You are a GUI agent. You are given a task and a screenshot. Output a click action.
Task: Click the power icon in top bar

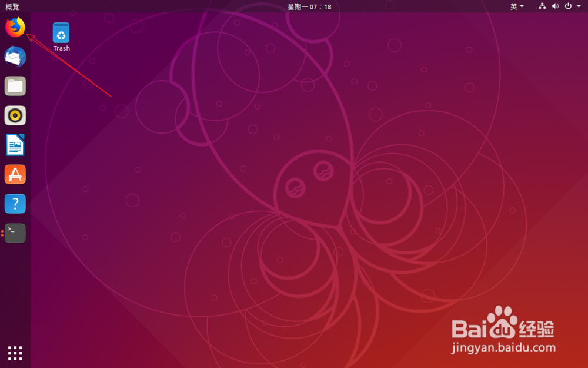568,6
